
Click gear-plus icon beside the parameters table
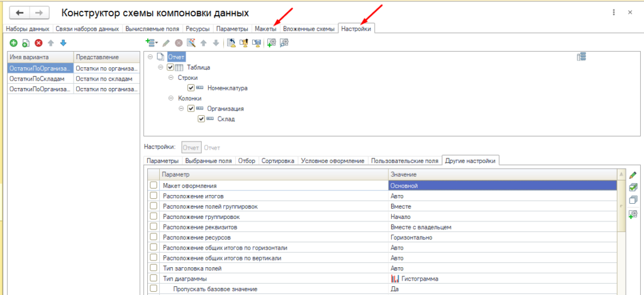pyautogui.click(x=633, y=214)
